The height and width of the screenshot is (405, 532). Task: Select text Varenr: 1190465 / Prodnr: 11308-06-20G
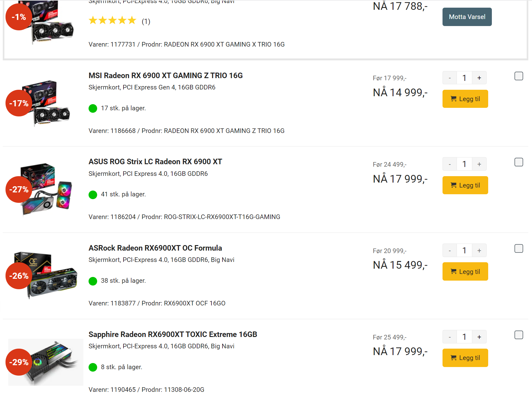(x=146, y=390)
